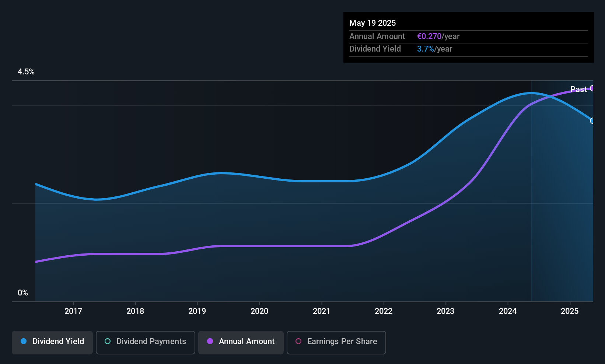Click the 4.5% y-axis label
The width and height of the screenshot is (605, 364).
point(26,72)
